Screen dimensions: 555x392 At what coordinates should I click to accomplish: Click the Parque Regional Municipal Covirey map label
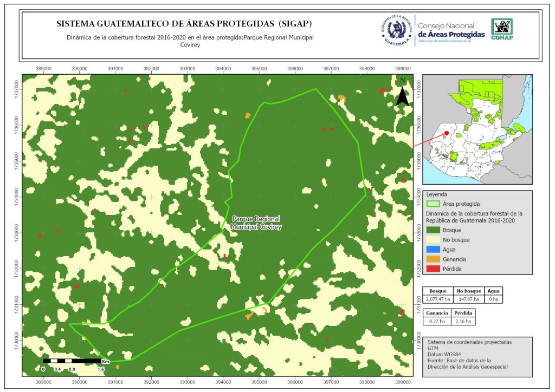coord(256,224)
